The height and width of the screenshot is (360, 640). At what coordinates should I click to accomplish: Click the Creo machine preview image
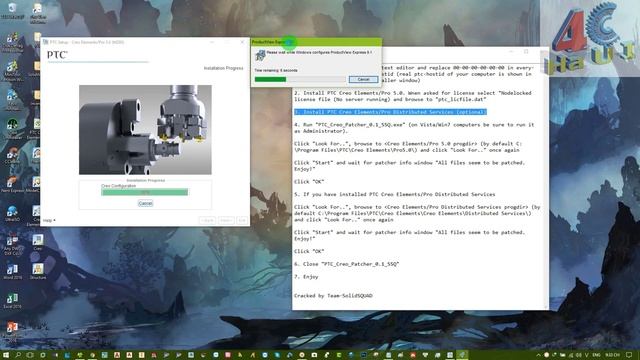[x=145, y=130]
